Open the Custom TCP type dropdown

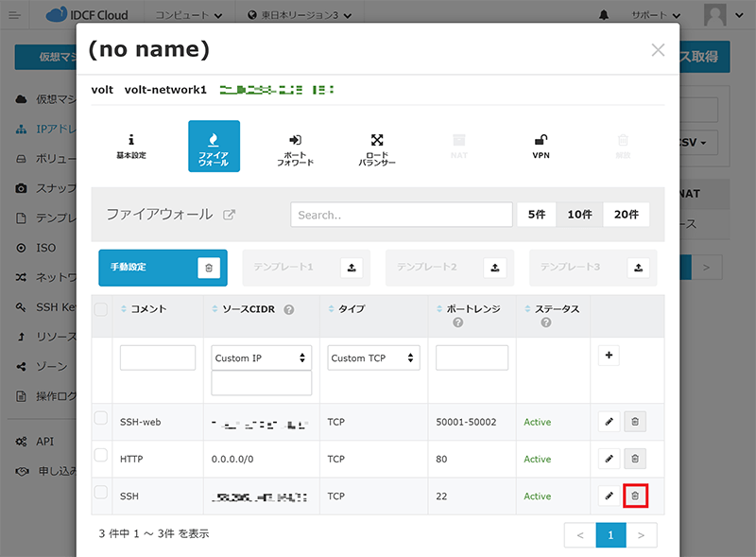373,357
